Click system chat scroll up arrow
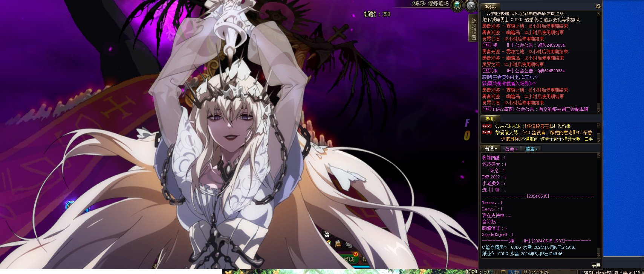Image resolution: width=644 pixels, height=274 pixels. click(599, 14)
